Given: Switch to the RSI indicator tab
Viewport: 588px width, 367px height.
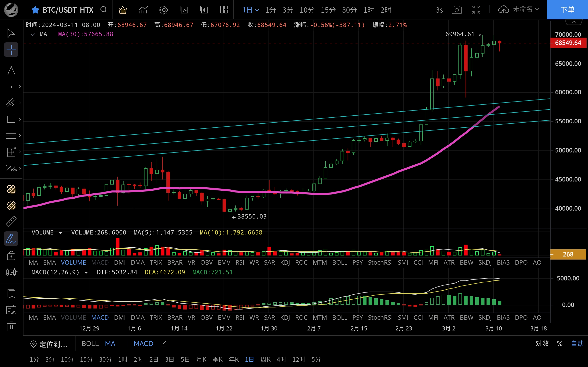Looking at the screenshot, I should pos(240,262).
